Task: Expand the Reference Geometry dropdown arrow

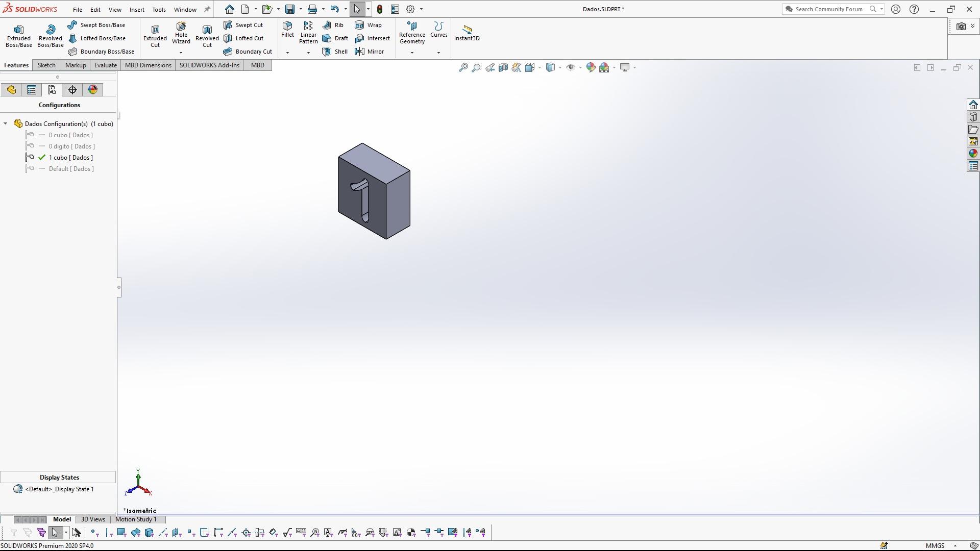Action: point(412,53)
